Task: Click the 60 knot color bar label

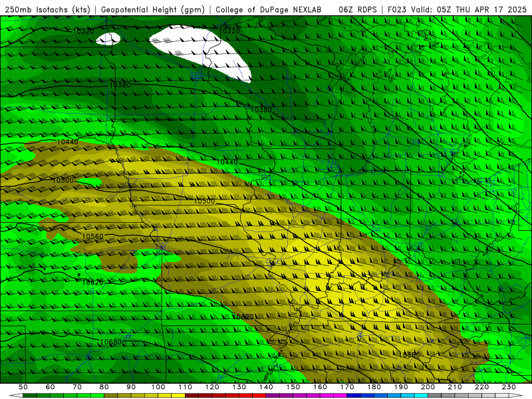Action: point(50,387)
